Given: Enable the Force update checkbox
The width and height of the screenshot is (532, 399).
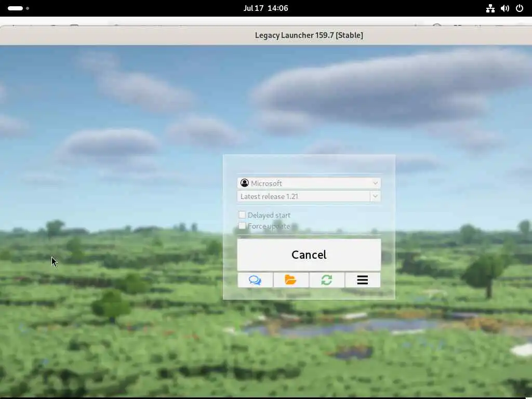Looking at the screenshot, I should click(242, 226).
